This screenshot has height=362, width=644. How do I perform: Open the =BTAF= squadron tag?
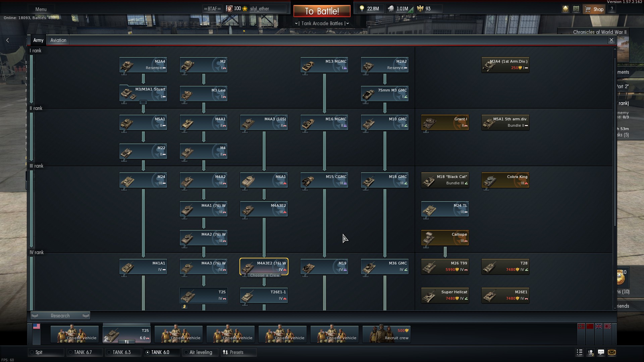pos(212,9)
